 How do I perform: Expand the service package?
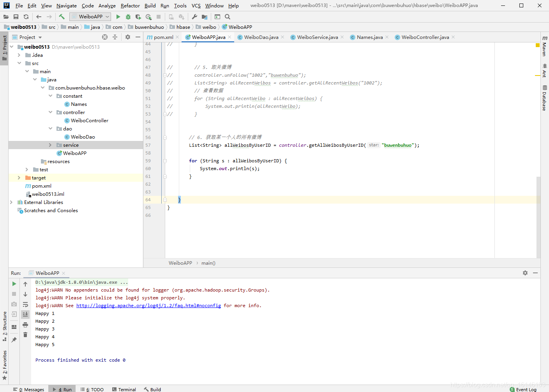tap(50, 145)
